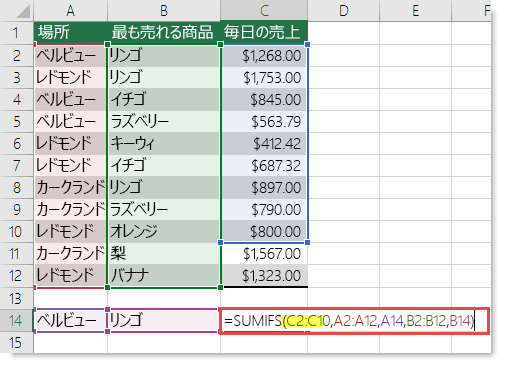Select row 7 header
506x368 pixels.
click(x=17, y=165)
